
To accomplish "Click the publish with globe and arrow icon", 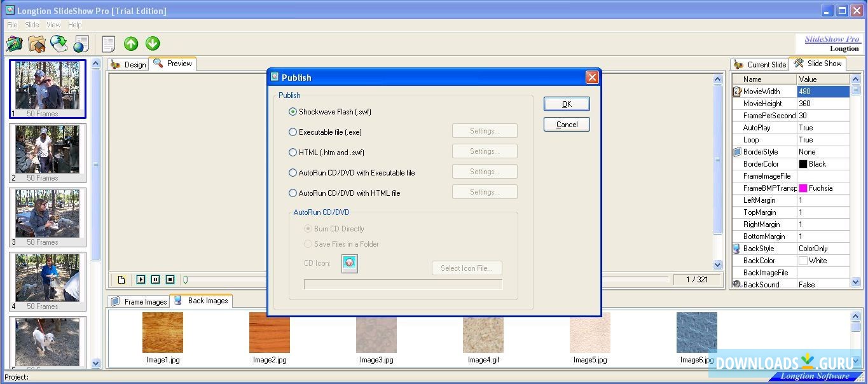I will pyautogui.click(x=59, y=44).
